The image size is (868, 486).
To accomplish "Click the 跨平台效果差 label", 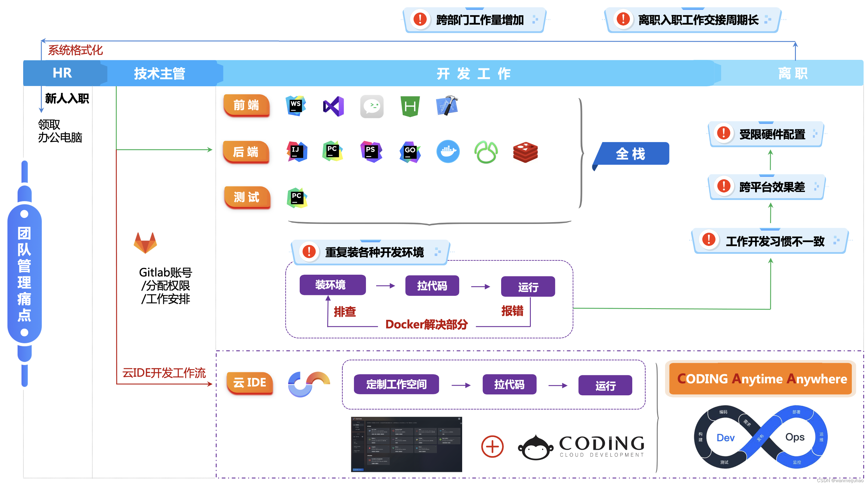I will coord(772,187).
